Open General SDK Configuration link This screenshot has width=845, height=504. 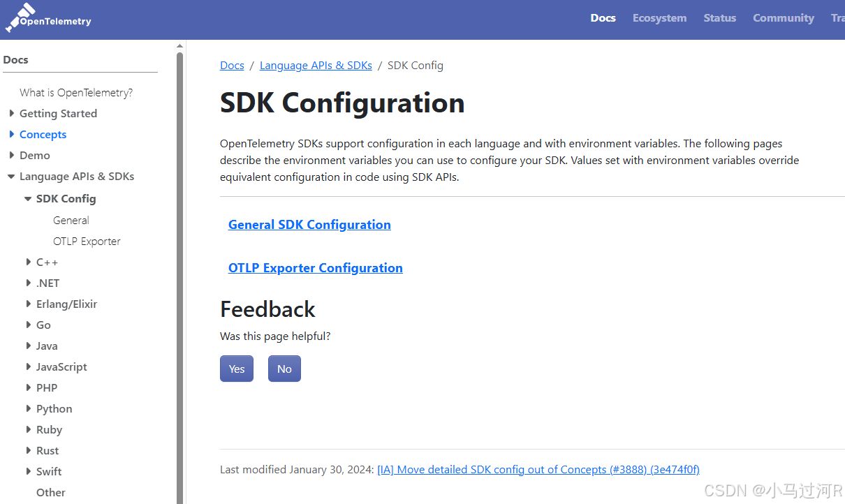coord(309,225)
